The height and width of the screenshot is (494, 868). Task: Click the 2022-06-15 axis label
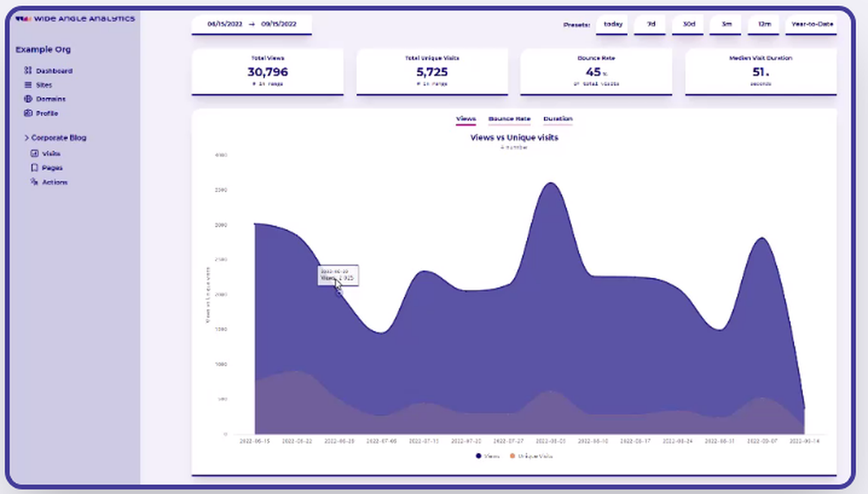[254, 441]
